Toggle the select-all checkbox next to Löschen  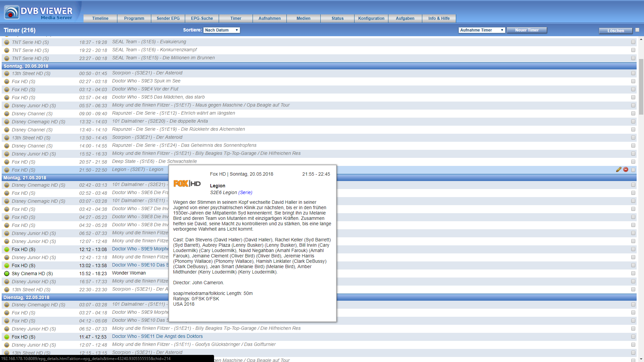click(x=637, y=30)
